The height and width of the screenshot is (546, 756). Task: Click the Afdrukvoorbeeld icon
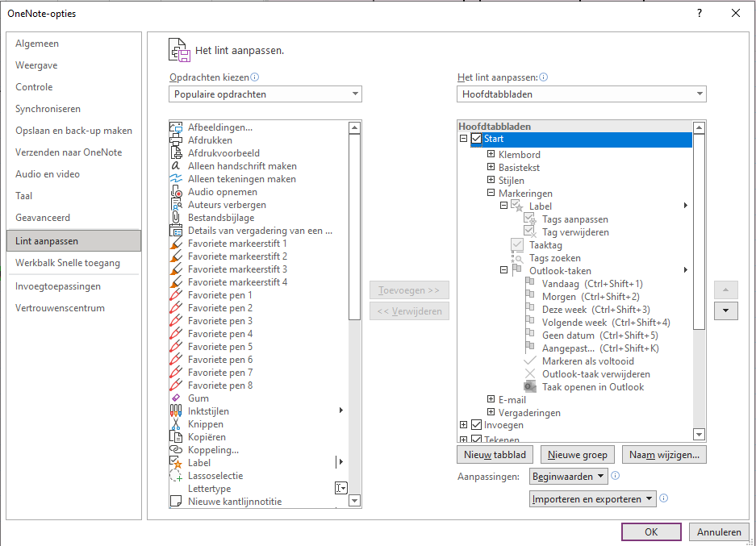(176, 153)
